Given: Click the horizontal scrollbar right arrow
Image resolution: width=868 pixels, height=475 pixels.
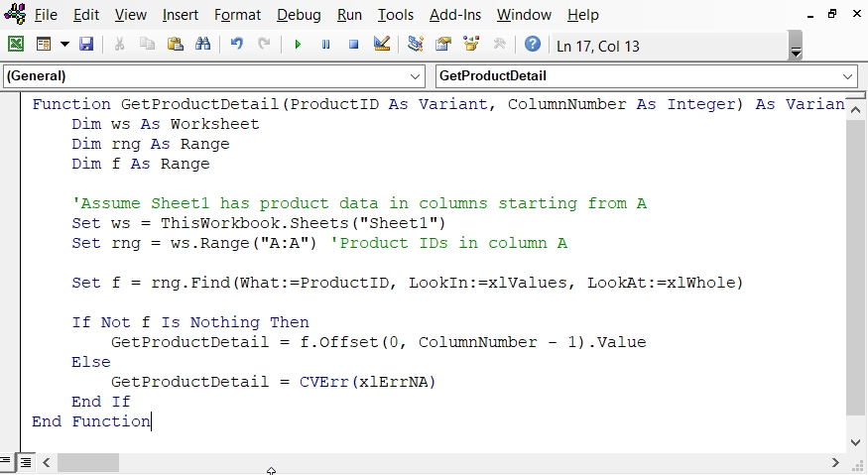Looking at the screenshot, I should 835,463.
